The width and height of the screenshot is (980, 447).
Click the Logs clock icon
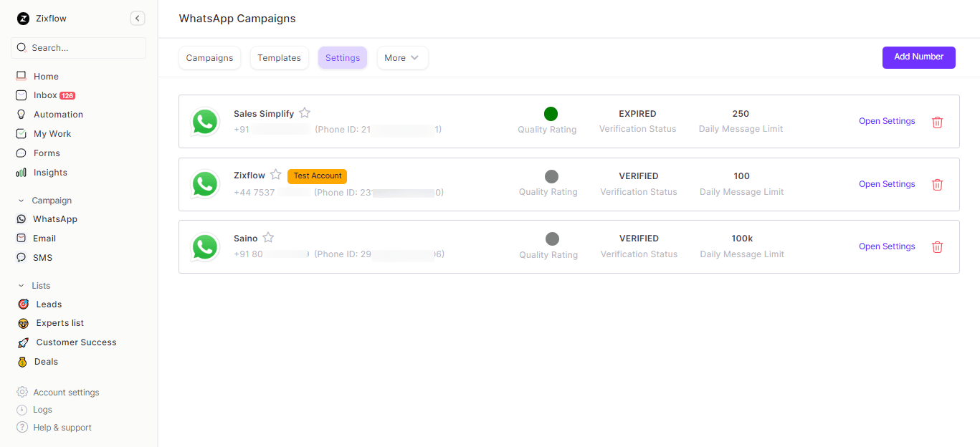(x=22, y=410)
